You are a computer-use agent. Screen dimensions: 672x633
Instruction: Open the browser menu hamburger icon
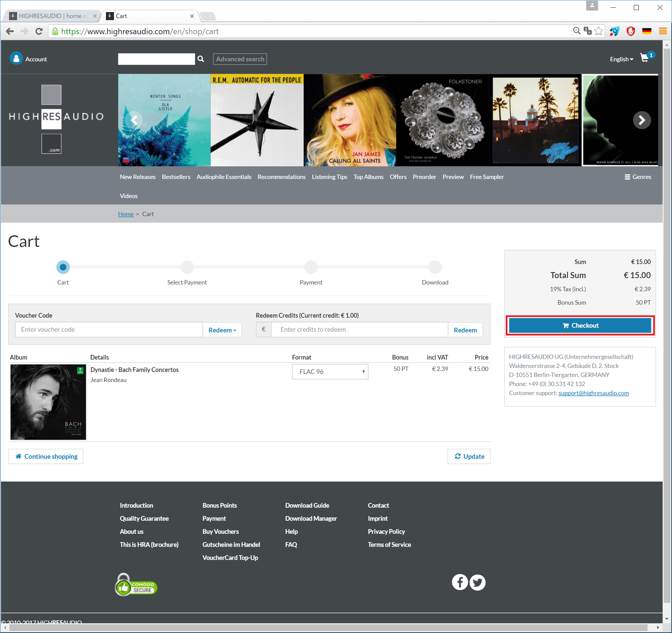click(663, 31)
